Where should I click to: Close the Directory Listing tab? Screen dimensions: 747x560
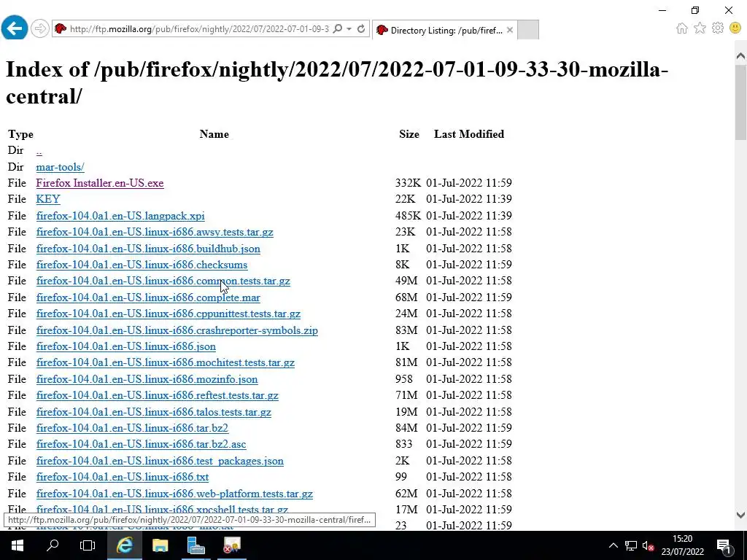510,30
